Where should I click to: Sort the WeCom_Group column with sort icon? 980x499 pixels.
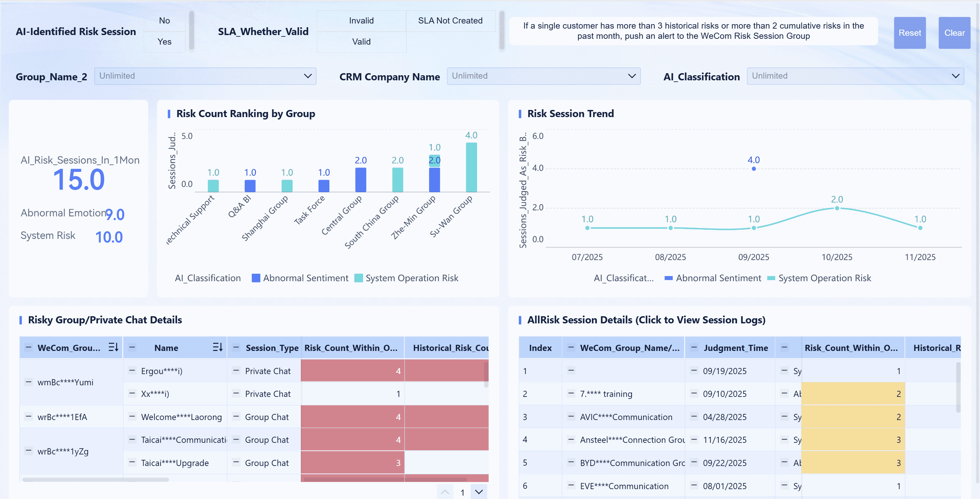pyautogui.click(x=113, y=347)
